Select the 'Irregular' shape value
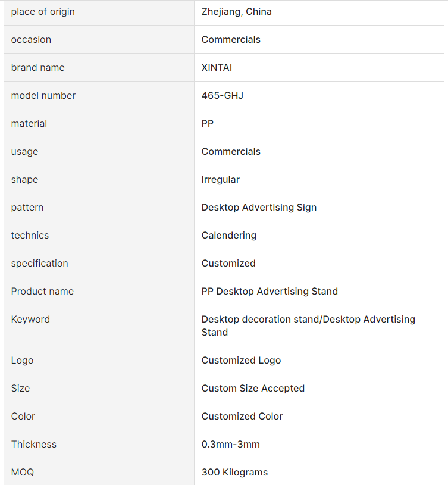The width and height of the screenshot is (448, 485). tap(220, 180)
